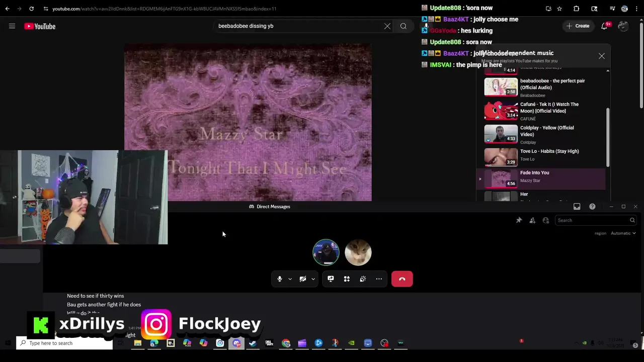This screenshot has width=644, height=362.
Task: Click the Tove Lo Habits thumbnail
Action: pos(501,157)
